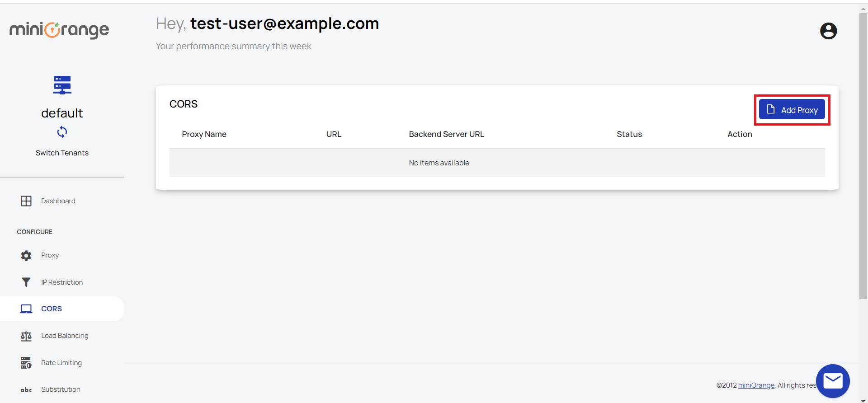The image size is (868, 403).
Task: Open the mail chat bubble widget
Action: pyautogui.click(x=833, y=381)
